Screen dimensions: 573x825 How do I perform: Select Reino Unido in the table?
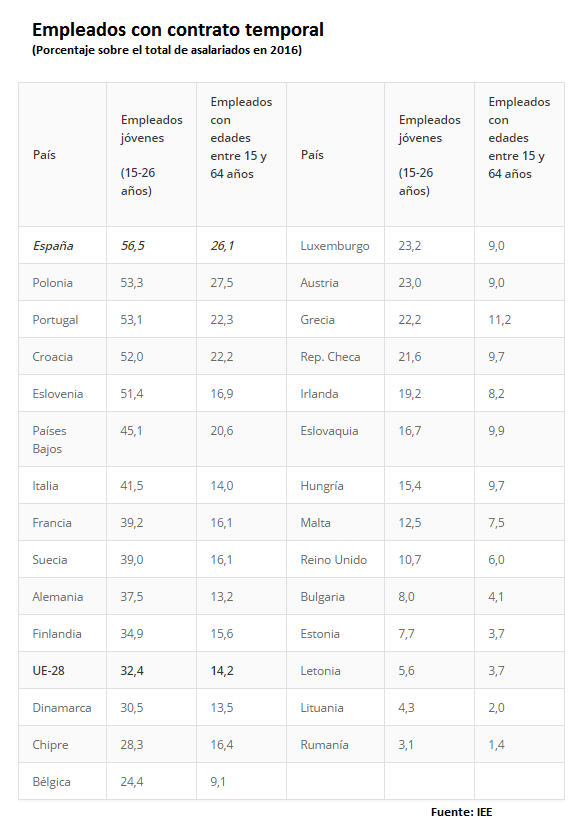(334, 560)
